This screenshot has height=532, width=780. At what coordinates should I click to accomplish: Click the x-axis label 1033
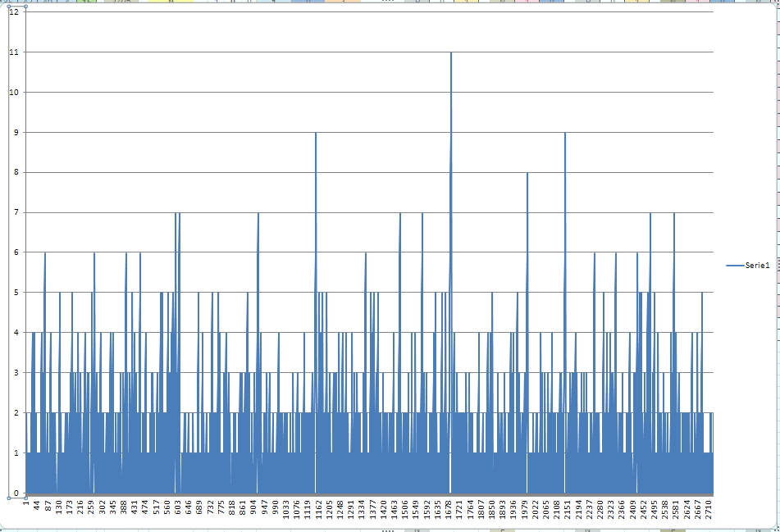[x=285, y=509]
